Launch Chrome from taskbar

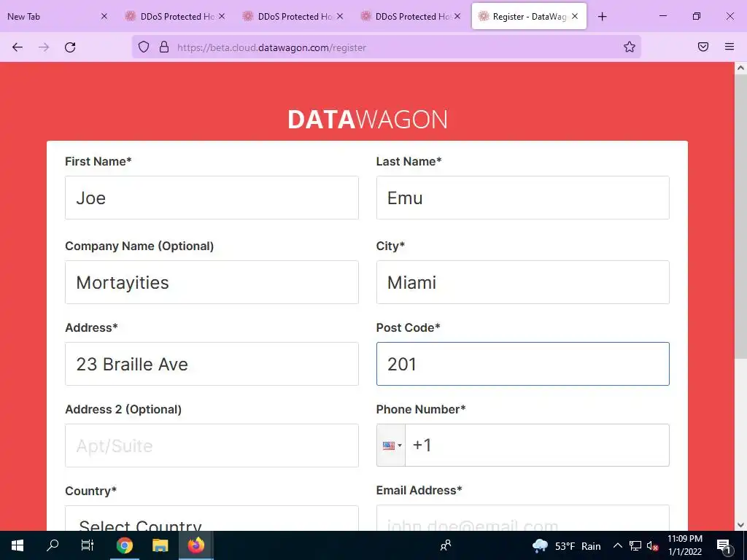coord(124,545)
